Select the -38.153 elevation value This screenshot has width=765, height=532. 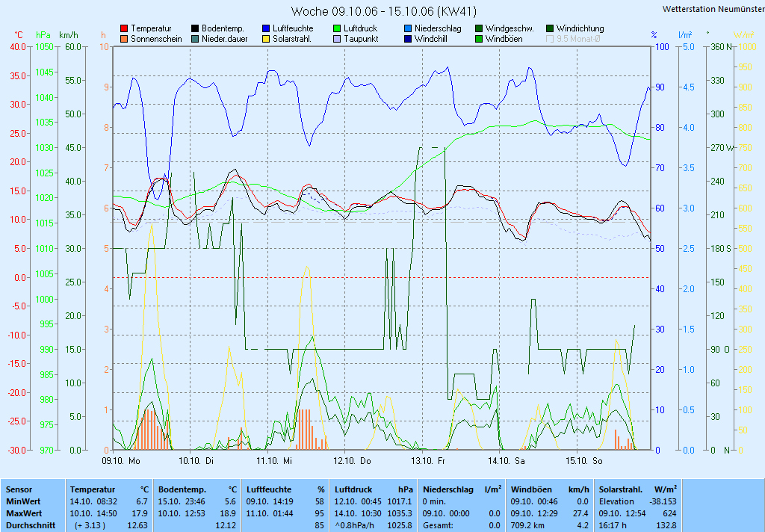coord(663,502)
